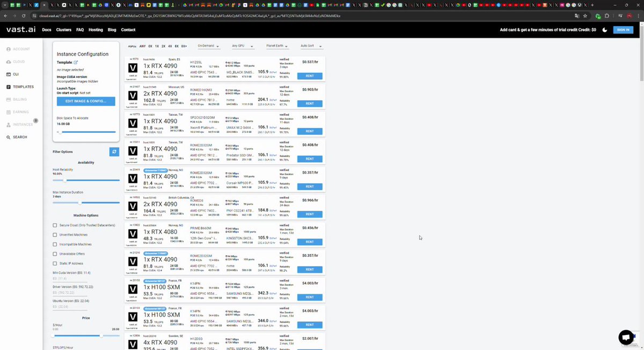Image resolution: width=644 pixels, height=350 pixels.
Task: Tick the Static IP Address checkbox
Action: pos(55,263)
